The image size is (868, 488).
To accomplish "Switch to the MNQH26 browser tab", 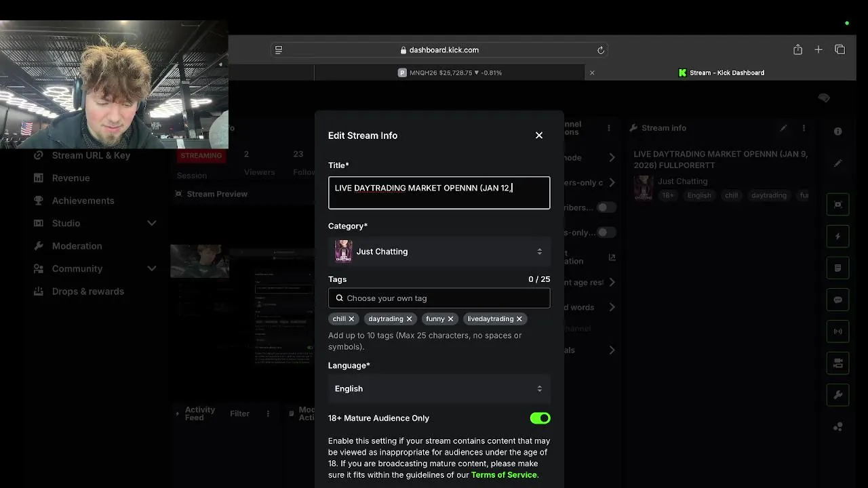I will click(x=450, y=73).
